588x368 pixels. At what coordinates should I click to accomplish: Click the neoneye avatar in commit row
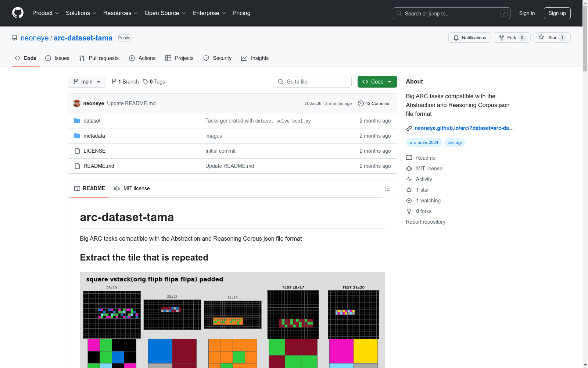[x=77, y=103]
